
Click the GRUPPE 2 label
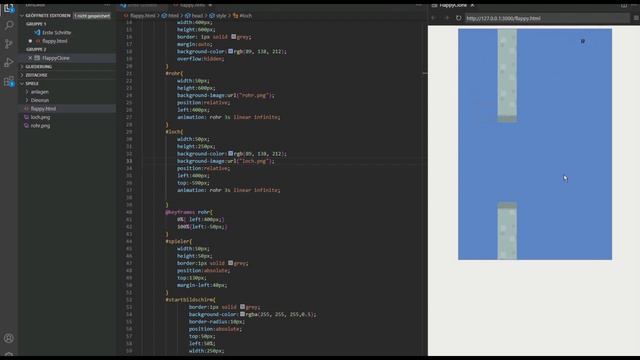click(36, 49)
